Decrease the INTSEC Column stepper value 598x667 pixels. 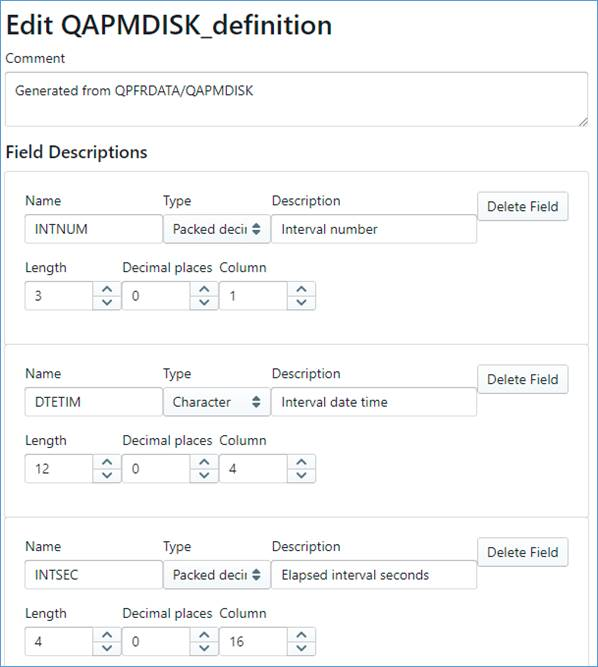pyautogui.click(x=301, y=648)
